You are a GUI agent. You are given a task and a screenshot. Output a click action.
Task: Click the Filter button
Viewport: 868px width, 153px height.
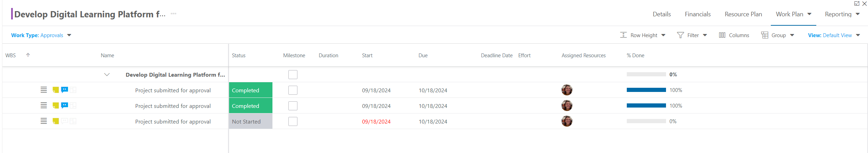692,35
